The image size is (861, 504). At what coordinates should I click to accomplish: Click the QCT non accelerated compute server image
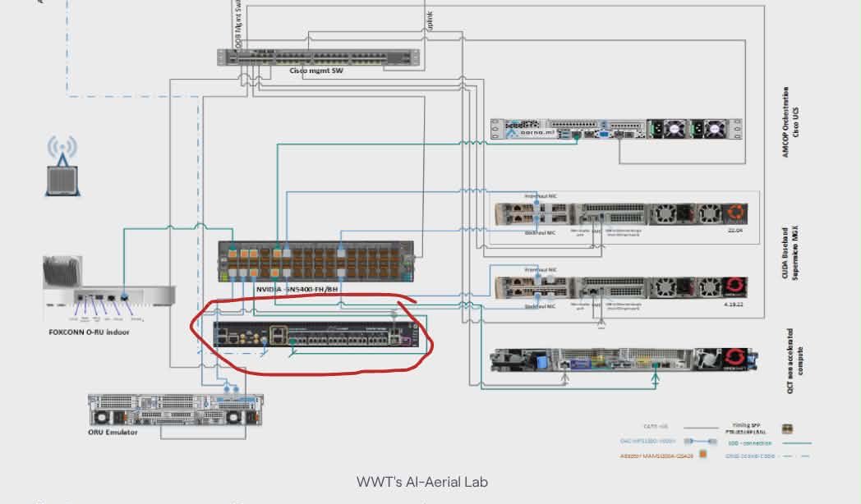tap(624, 360)
